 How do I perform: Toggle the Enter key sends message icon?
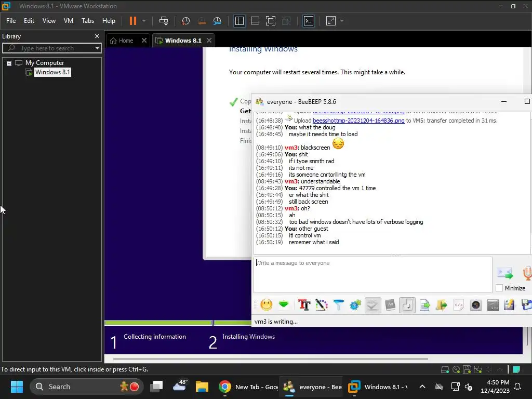407,305
